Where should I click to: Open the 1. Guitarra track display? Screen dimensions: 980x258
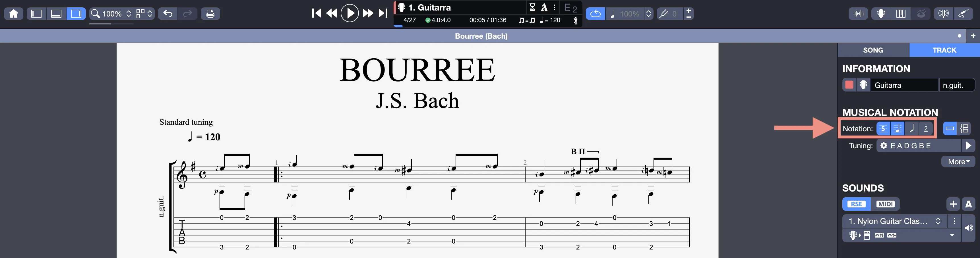pos(460,7)
